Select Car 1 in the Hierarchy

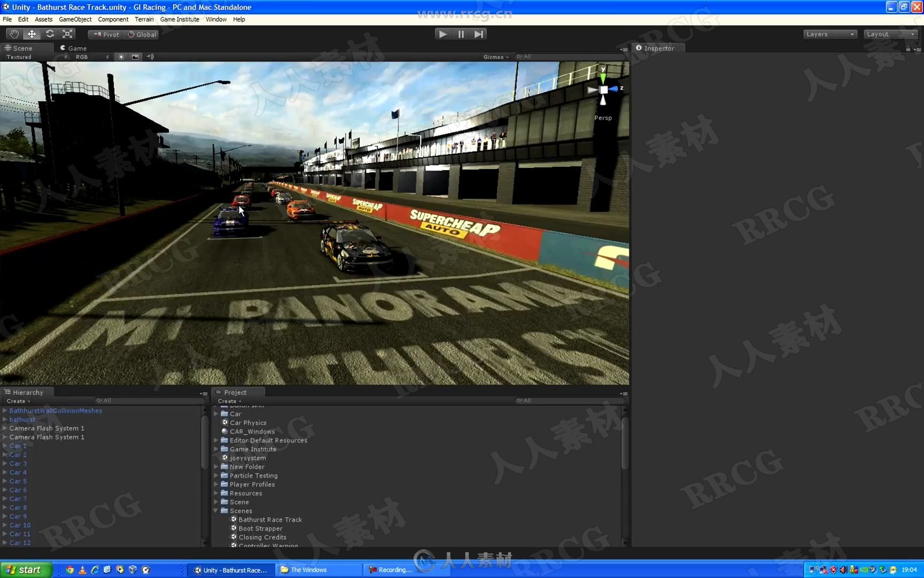(18, 446)
